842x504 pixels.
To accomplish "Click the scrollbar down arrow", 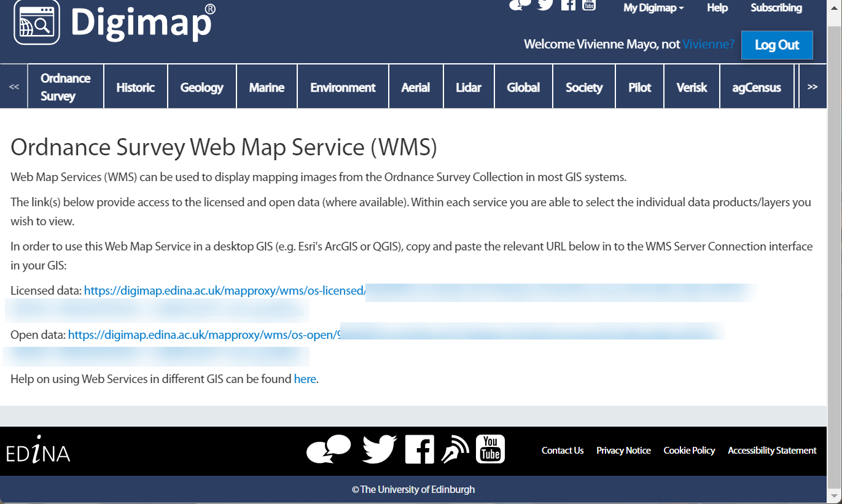I will pyautogui.click(x=834, y=496).
